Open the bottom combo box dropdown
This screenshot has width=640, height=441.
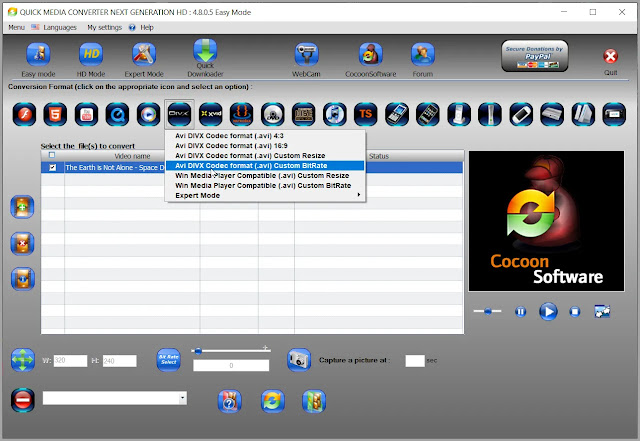click(183, 398)
